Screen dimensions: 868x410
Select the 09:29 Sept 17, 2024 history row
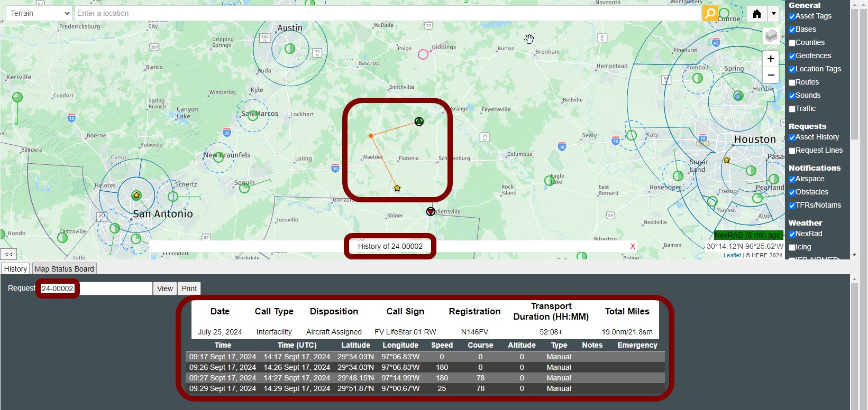(425, 388)
